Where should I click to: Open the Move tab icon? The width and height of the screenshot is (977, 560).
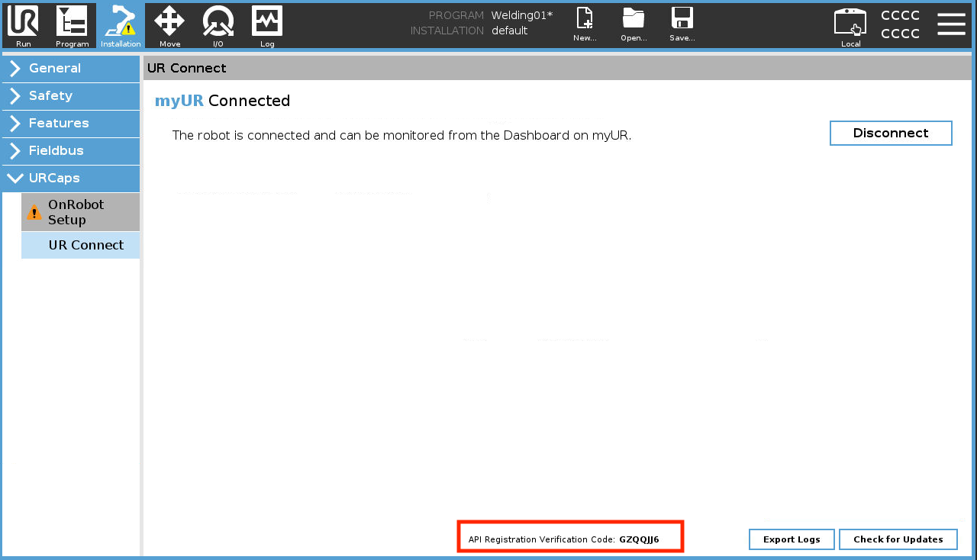pyautogui.click(x=169, y=26)
